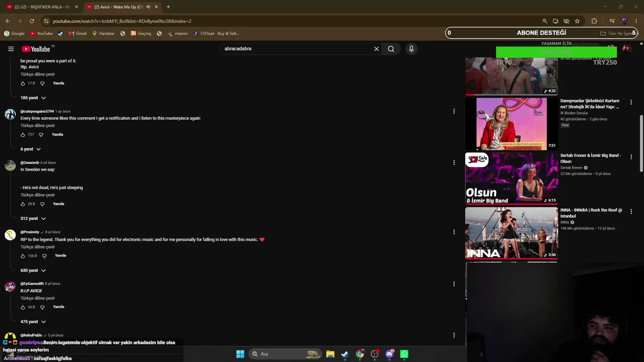Reply to the @2wastedz comment via Yanıtla
Screen dimensions: 644x362
coord(58,204)
